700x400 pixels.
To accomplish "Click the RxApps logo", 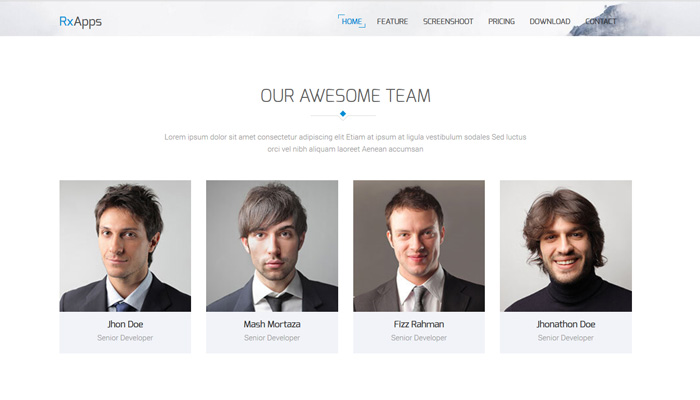I will pyautogui.click(x=80, y=21).
